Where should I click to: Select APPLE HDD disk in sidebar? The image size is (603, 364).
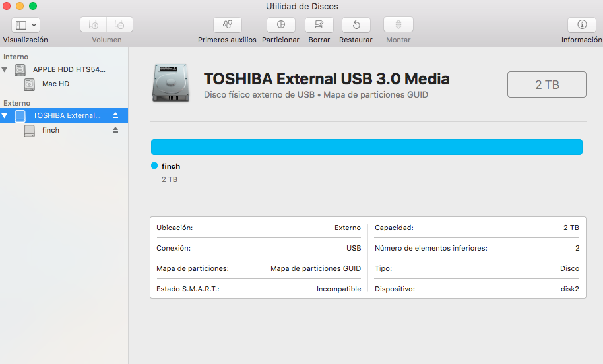(69, 69)
